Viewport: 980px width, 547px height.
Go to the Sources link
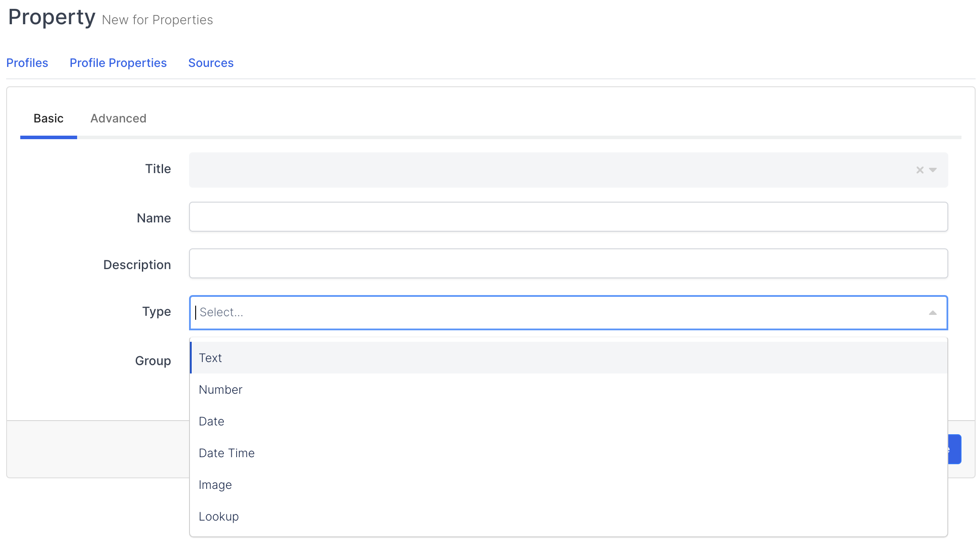(211, 63)
